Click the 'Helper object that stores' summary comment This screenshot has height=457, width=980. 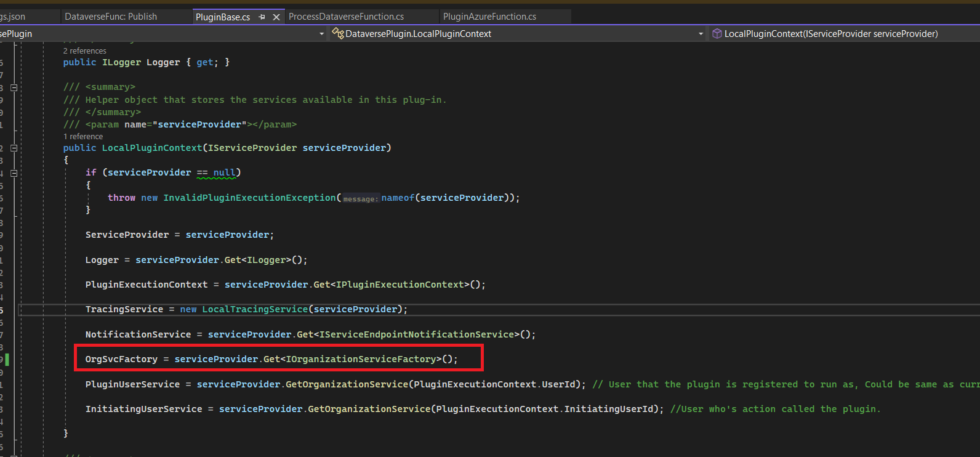(255, 100)
